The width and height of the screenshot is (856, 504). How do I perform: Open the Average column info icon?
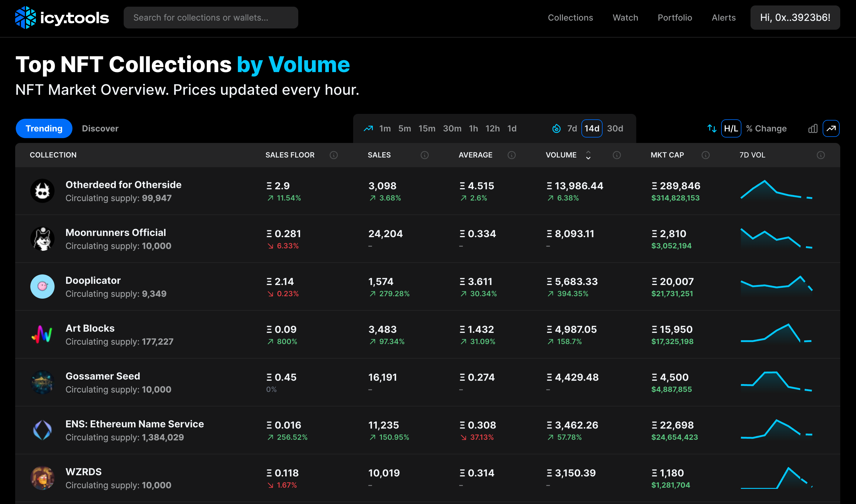pos(511,155)
